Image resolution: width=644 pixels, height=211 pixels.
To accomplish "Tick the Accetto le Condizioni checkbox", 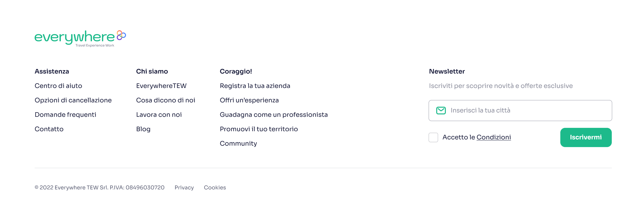I will coord(433,137).
